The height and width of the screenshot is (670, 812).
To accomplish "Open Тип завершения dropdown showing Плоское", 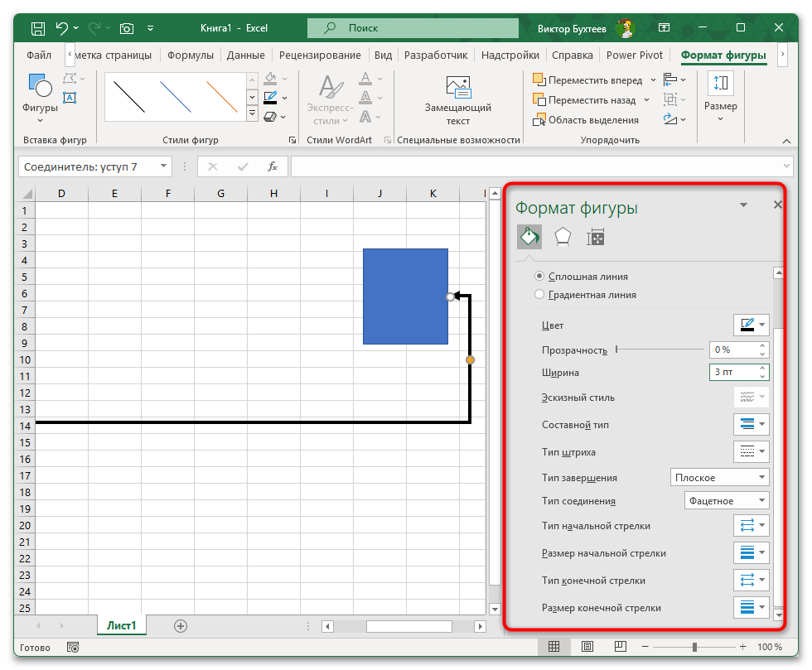I will (719, 477).
